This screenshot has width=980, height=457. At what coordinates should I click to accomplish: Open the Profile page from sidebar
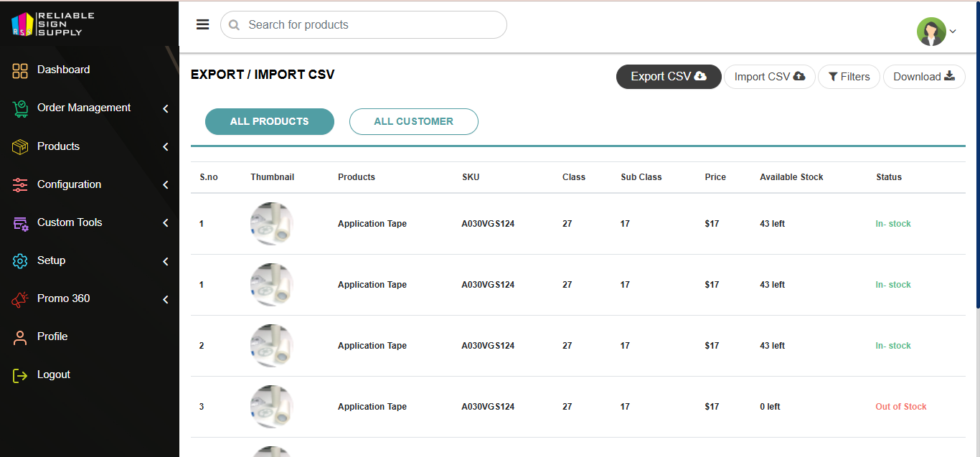[x=52, y=336]
